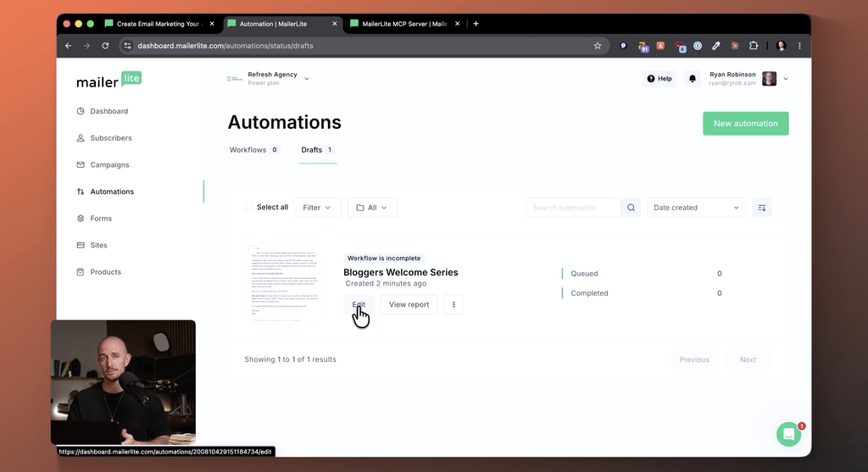Click the New automation button
The image size is (868, 472).
pos(746,124)
